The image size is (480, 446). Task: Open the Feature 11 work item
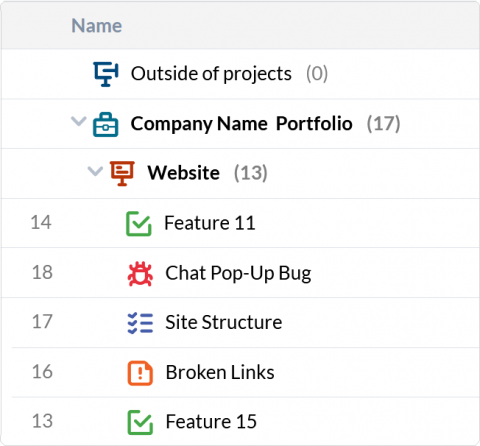[x=210, y=223]
